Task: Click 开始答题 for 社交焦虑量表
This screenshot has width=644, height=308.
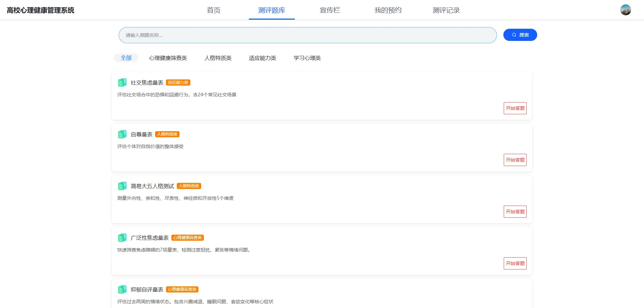Action: click(515, 108)
